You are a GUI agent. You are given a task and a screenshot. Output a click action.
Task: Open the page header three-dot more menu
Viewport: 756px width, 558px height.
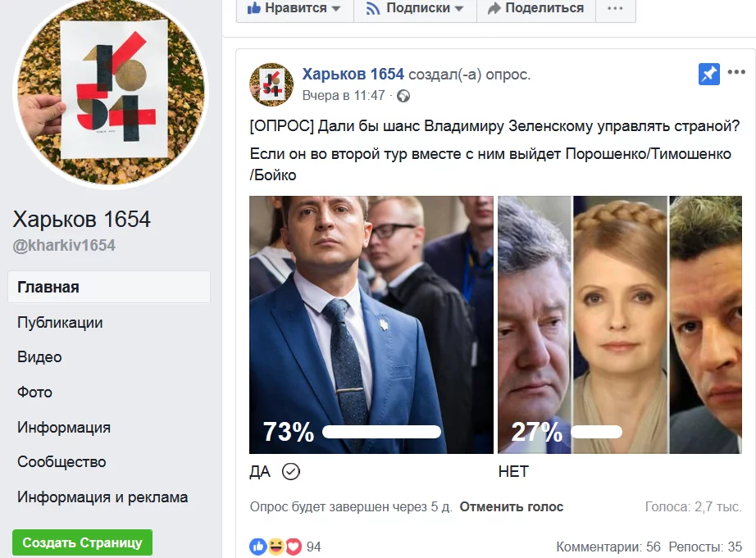pos(615,8)
